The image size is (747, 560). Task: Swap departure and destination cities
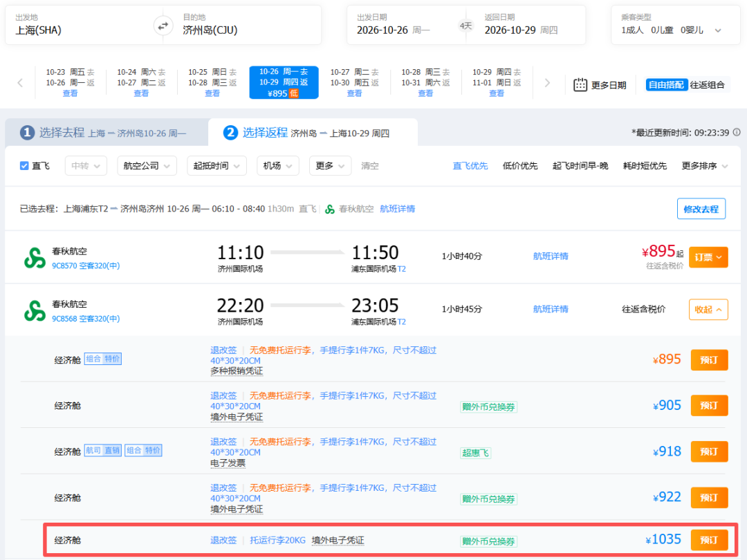pos(163,26)
